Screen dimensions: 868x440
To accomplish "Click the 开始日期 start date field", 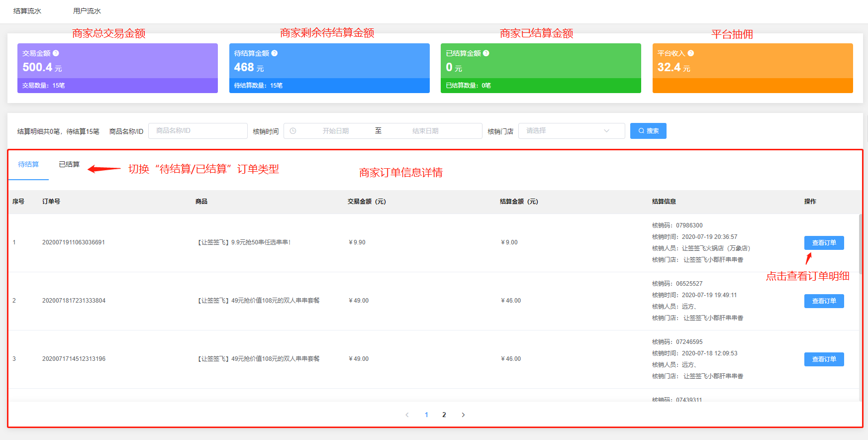I will (x=336, y=131).
